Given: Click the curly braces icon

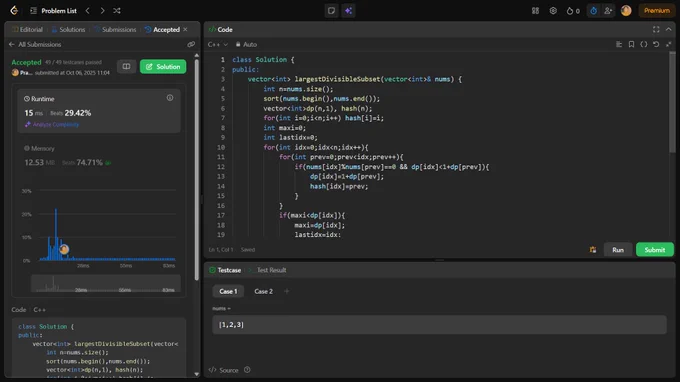Looking at the screenshot, I should tap(644, 44).
